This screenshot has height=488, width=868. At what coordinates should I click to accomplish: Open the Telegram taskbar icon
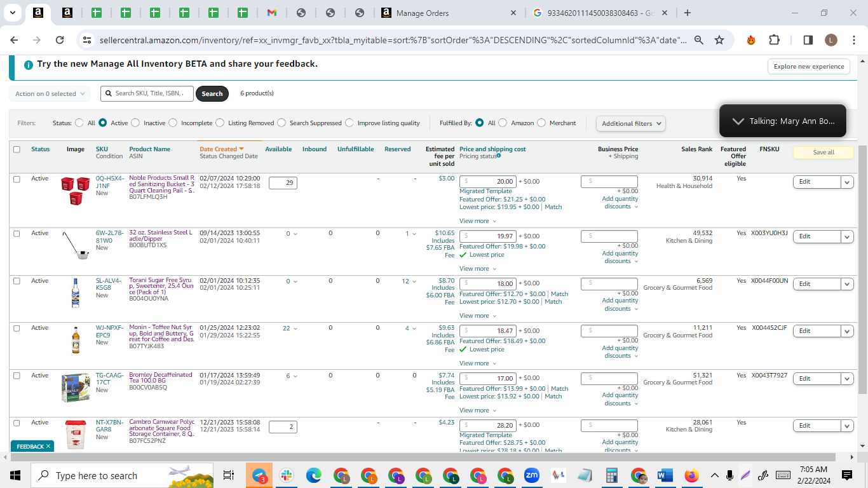tap(259, 475)
